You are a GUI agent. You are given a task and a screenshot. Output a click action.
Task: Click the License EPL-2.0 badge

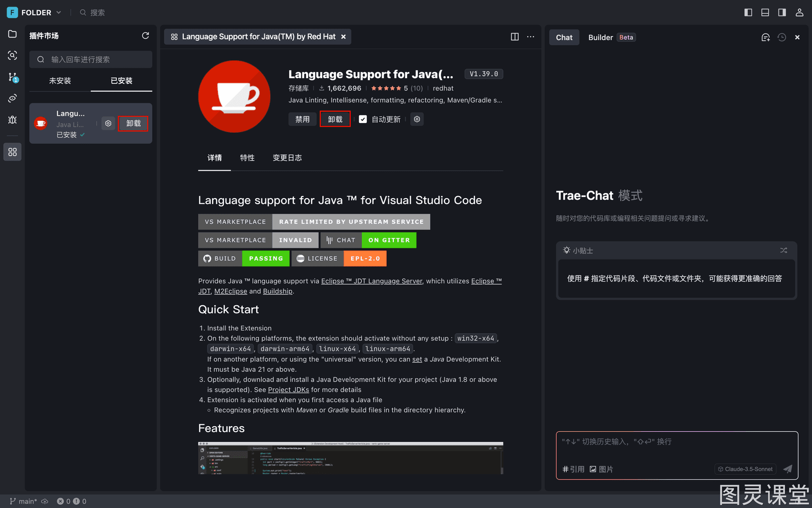339,258
